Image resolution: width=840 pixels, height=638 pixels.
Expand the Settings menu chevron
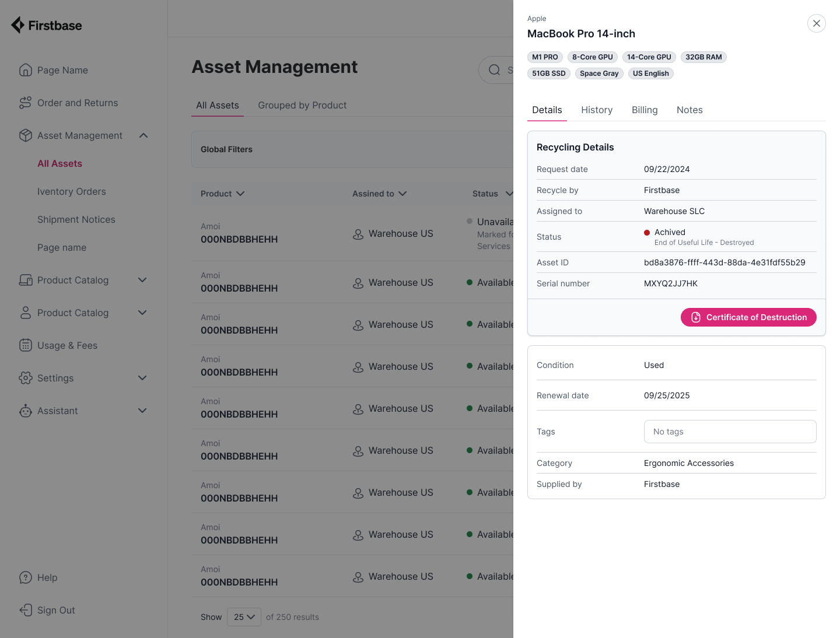(142, 378)
